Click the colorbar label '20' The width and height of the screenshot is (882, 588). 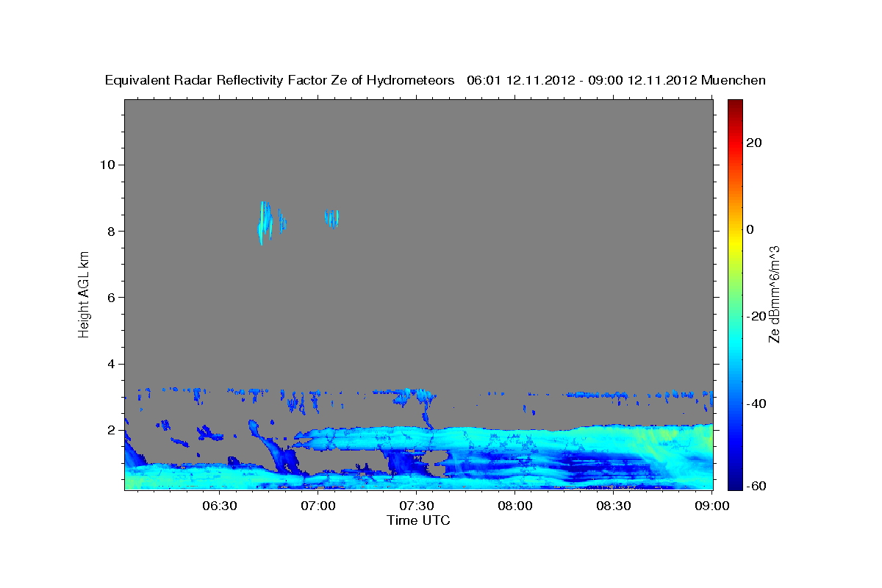pyautogui.click(x=754, y=143)
